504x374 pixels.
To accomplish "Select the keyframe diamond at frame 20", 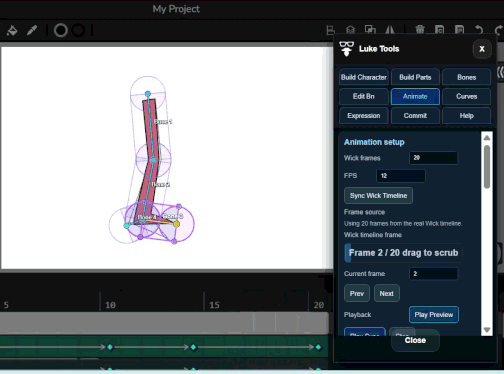I will [x=318, y=347].
